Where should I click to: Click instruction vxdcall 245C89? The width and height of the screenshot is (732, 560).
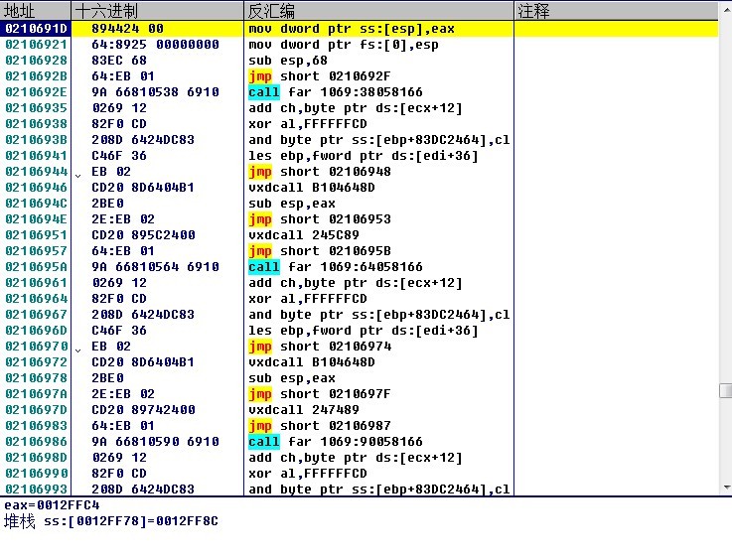pyautogui.click(x=304, y=234)
